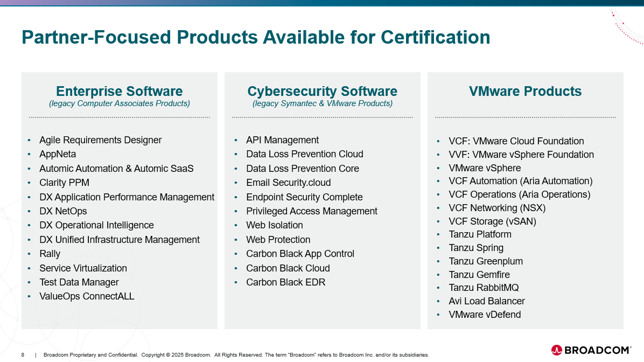The width and height of the screenshot is (644, 362).
Task: Select the 'VMware Products' heading
Action: tap(526, 91)
